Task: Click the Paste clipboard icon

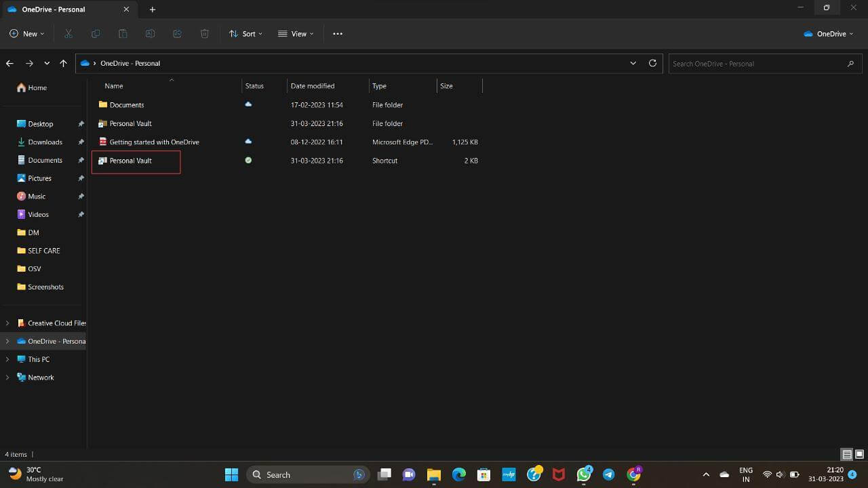Action: [123, 34]
